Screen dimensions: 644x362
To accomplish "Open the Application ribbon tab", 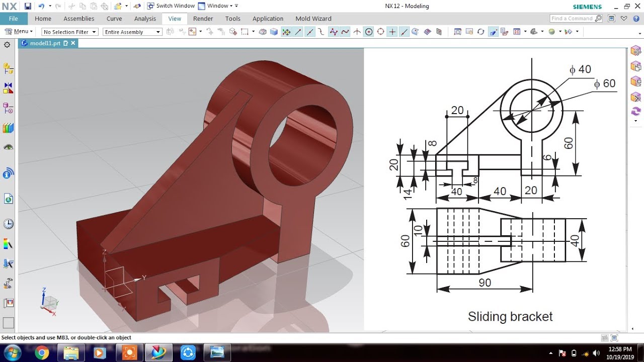I will coord(268,19).
